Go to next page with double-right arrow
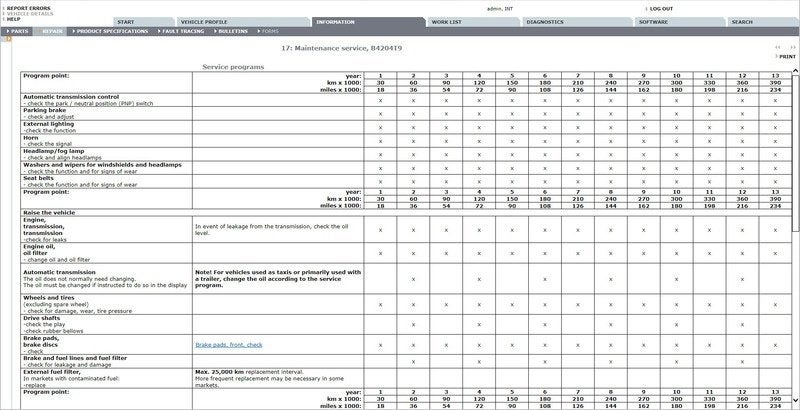Viewport: 800px width, 410px height. pyautogui.click(x=792, y=47)
